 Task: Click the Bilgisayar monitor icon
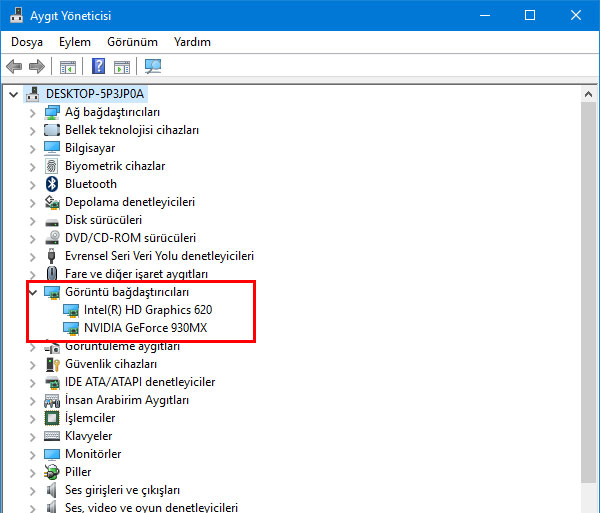point(52,148)
